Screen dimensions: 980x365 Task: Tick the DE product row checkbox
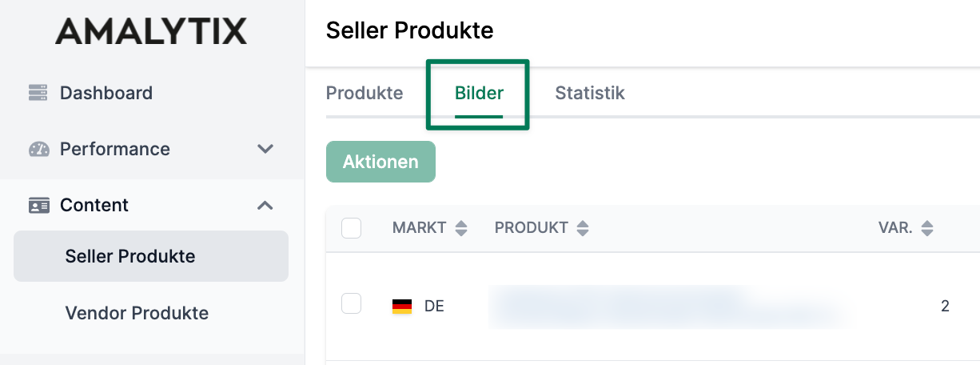coord(351,303)
